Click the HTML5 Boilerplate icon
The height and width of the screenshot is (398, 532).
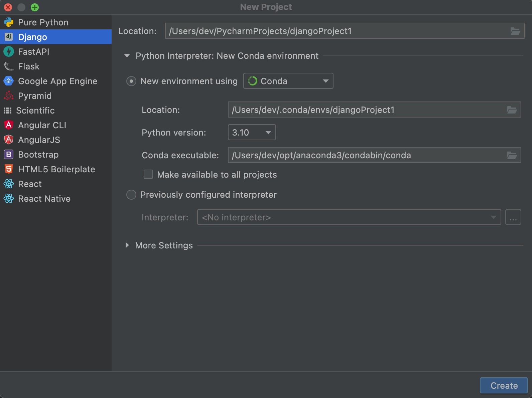click(9, 169)
